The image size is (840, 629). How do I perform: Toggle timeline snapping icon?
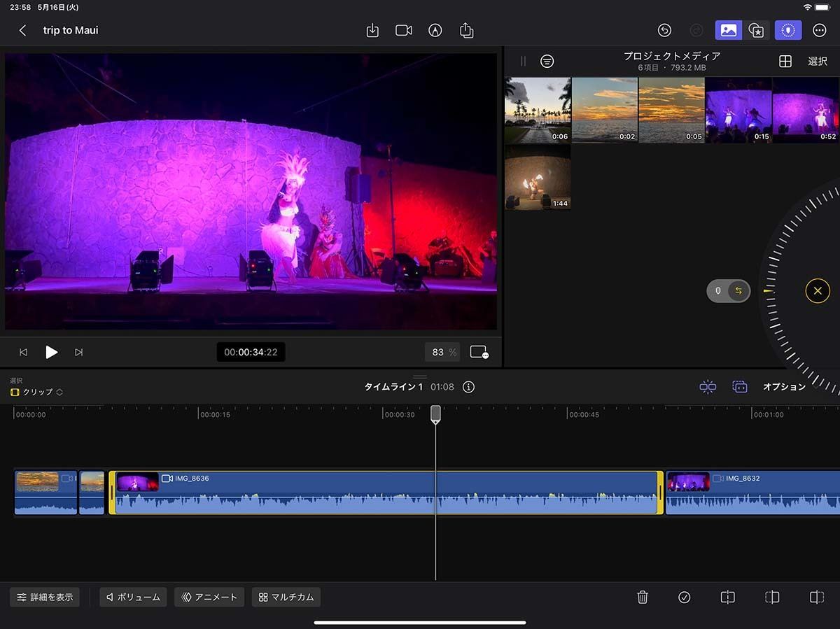pyautogui.click(x=708, y=387)
